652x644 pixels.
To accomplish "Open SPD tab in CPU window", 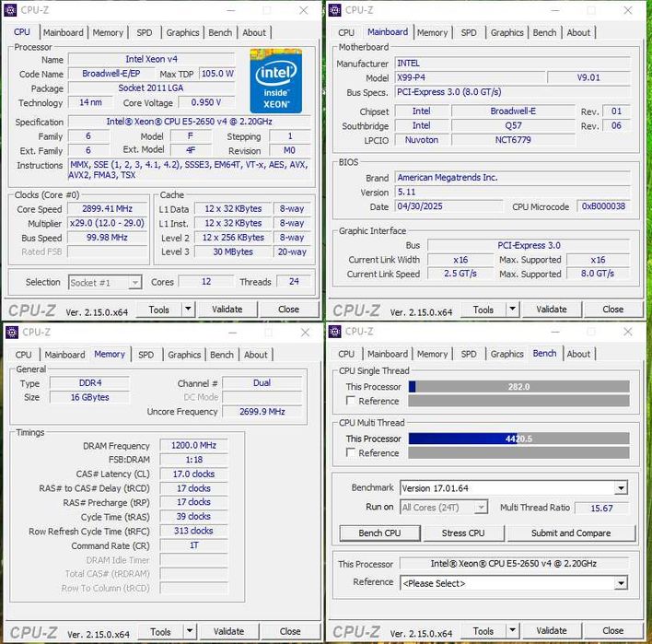I will (x=145, y=32).
